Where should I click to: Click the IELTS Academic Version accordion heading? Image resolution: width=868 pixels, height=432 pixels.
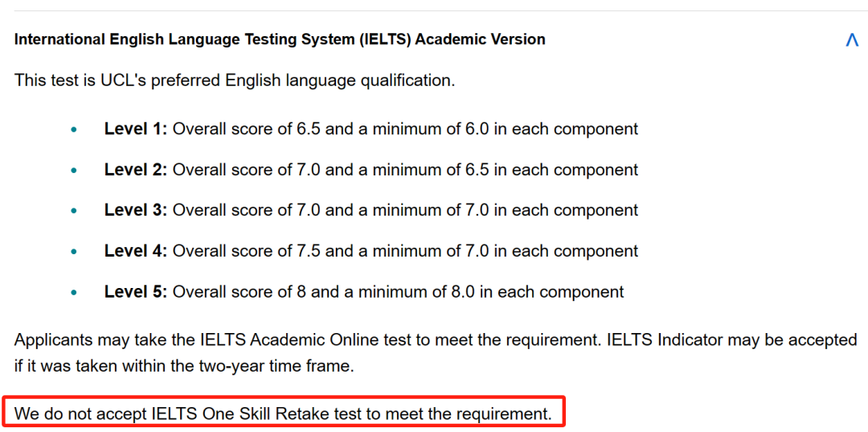click(280, 39)
